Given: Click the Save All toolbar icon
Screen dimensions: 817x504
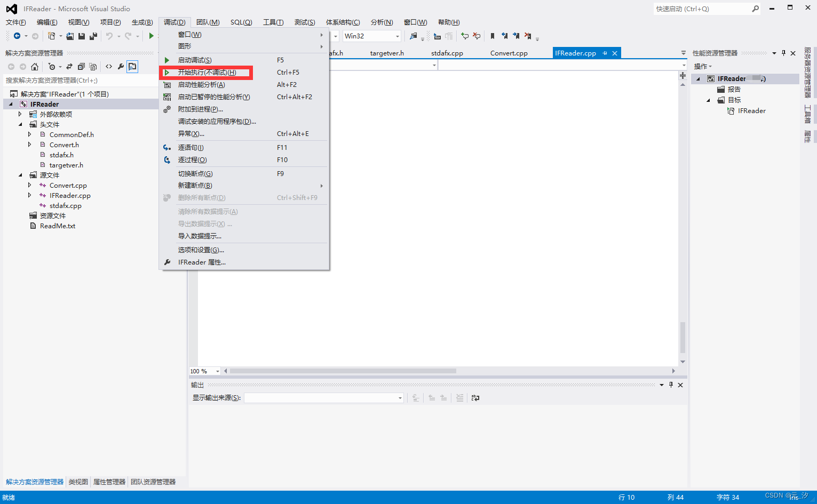Looking at the screenshot, I should coord(93,36).
